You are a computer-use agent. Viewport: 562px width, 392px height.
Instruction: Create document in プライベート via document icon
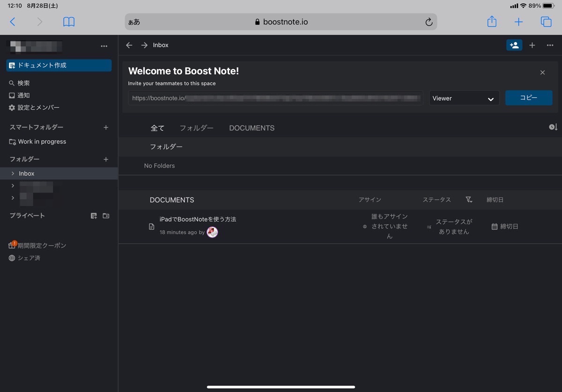(x=94, y=215)
